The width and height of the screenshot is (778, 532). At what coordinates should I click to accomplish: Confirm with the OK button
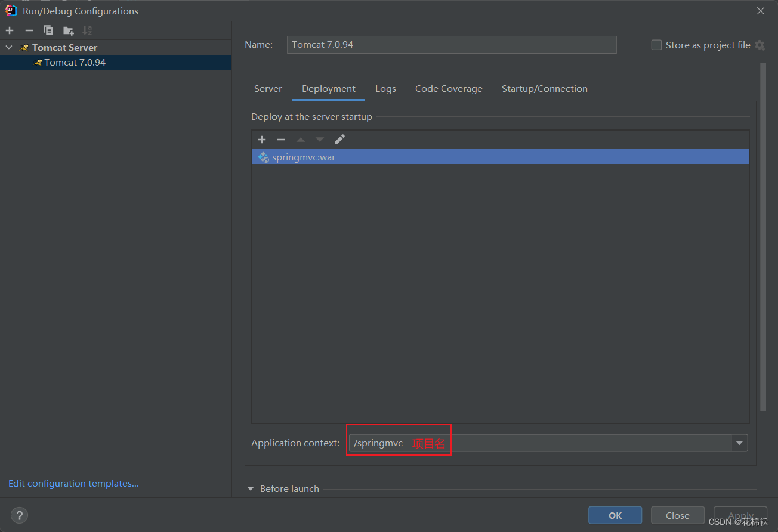pos(615,515)
